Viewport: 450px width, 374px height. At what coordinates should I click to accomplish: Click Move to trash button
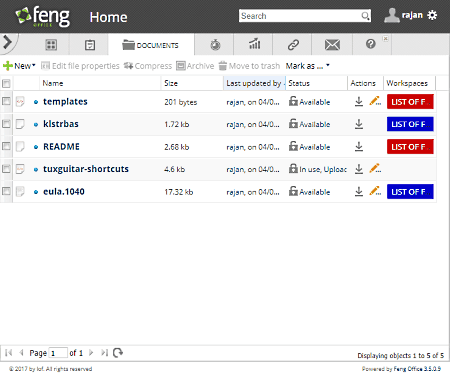coord(249,66)
